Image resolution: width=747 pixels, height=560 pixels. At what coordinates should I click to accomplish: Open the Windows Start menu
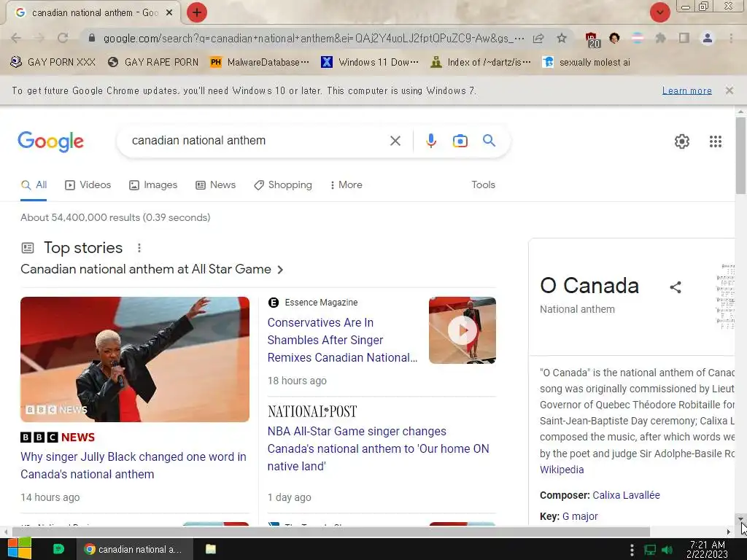(19, 549)
